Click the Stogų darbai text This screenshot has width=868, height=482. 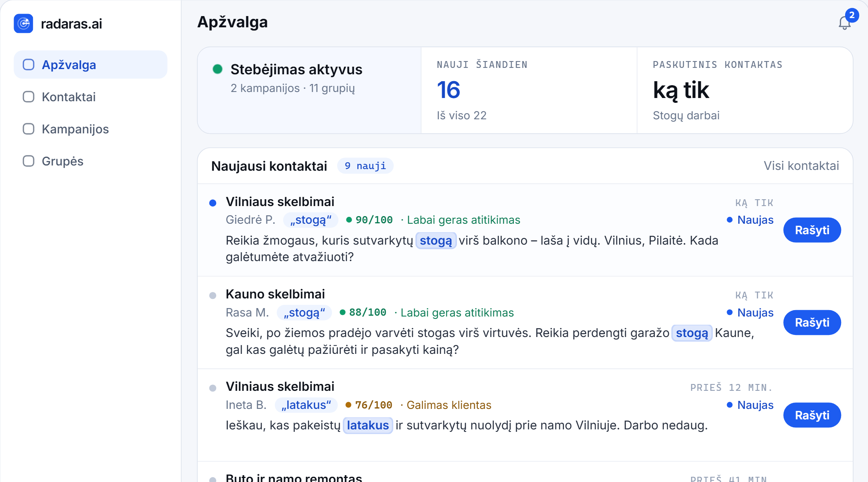(686, 115)
